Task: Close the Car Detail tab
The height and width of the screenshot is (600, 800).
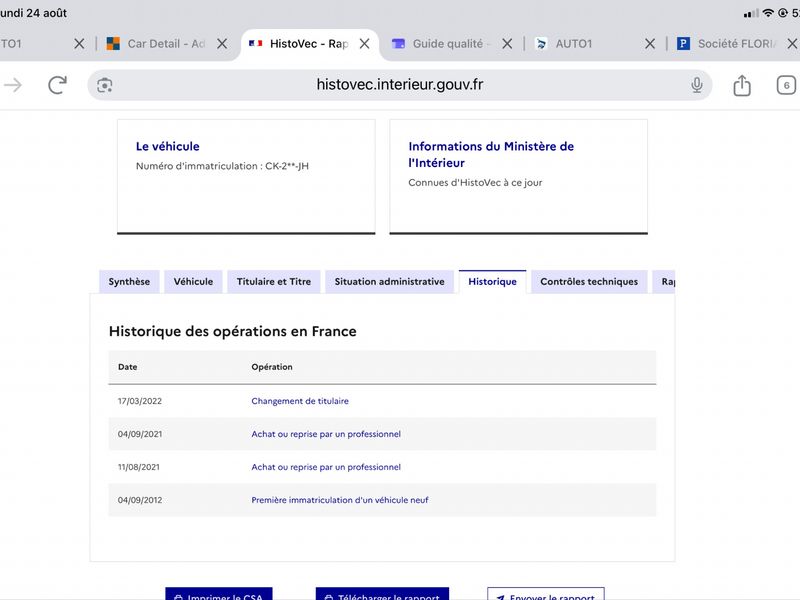Action: [222, 44]
